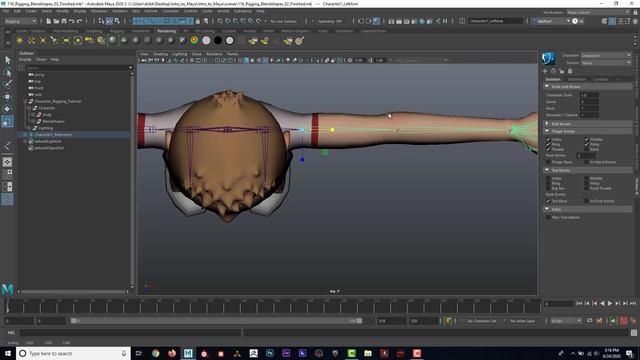Uncheck Middle under Finger Bones
This screenshot has width=640, height=360.
click(587, 140)
